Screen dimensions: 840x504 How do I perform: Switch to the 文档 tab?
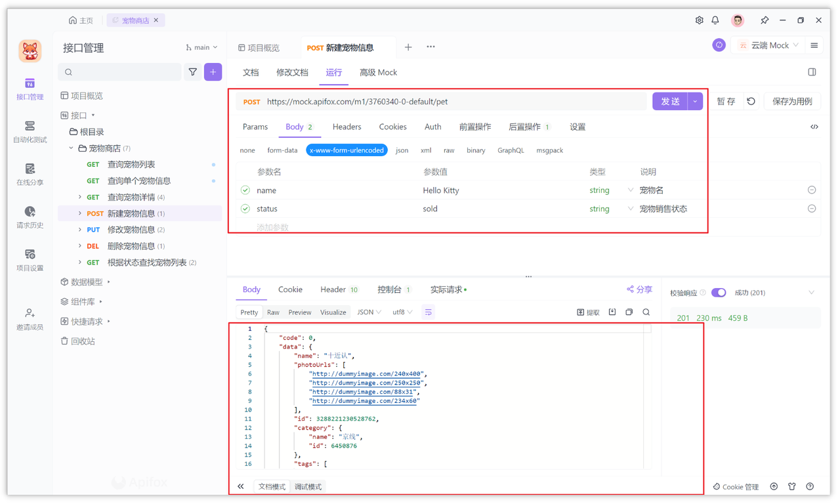251,73
